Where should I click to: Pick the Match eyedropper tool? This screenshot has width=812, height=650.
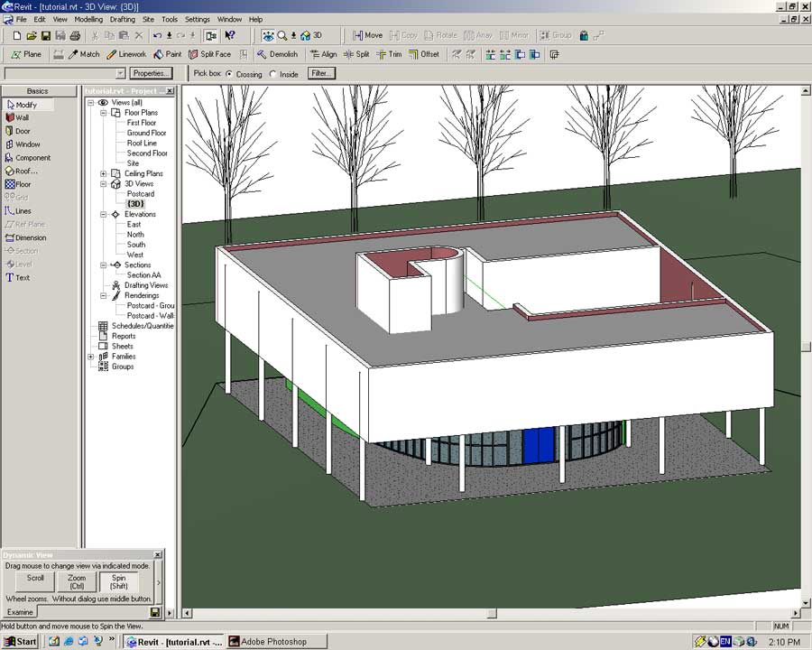tap(85, 54)
